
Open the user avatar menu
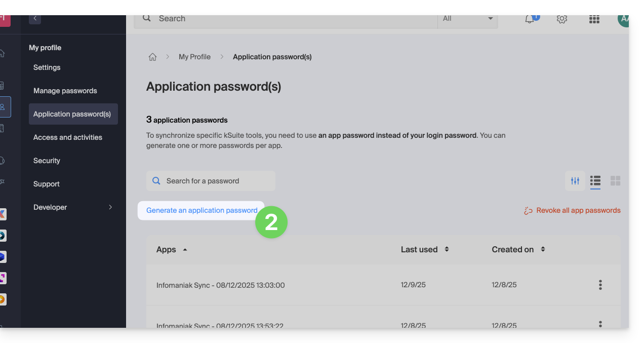tap(623, 19)
